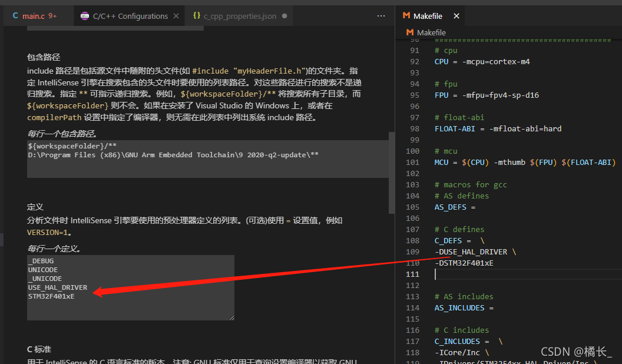Click line number 92 in the Makefile
The height and width of the screenshot is (364, 622).
click(415, 61)
